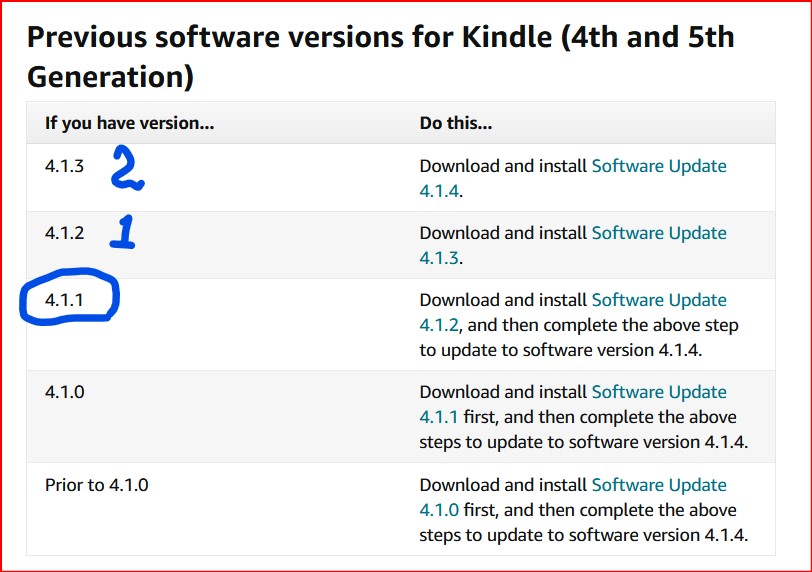Click 'Download and install' text in the 4.1.3 row

(x=503, y=166)
